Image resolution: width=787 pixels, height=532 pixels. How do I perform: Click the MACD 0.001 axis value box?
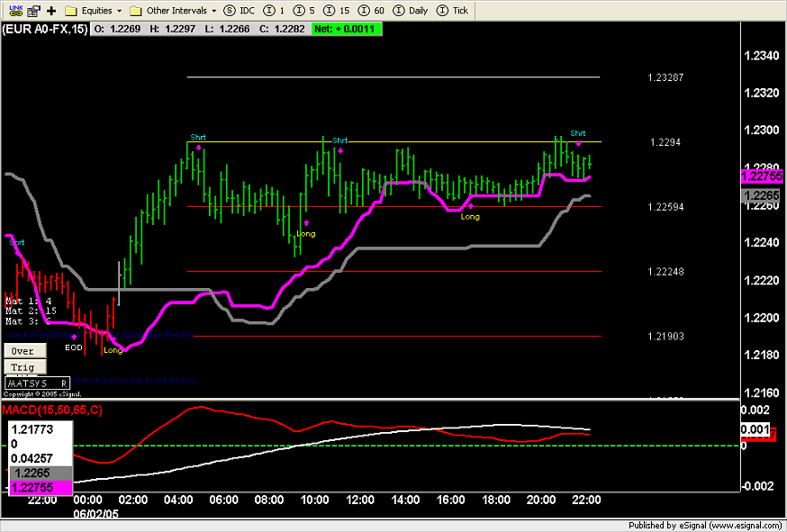755,429
